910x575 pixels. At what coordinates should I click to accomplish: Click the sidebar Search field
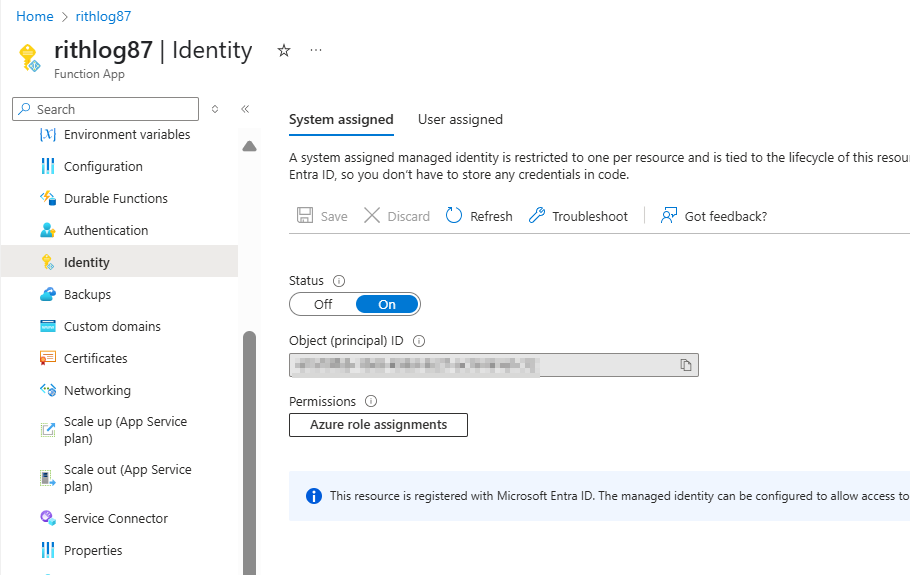click(x=106, y=109)
